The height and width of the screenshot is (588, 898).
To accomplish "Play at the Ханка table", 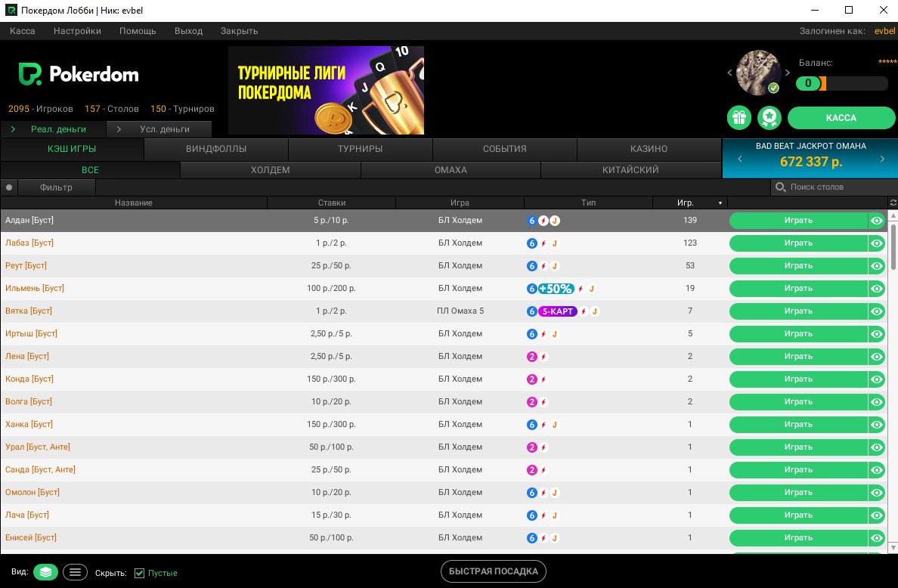I will pyautogui.click(x=798, y=425).
